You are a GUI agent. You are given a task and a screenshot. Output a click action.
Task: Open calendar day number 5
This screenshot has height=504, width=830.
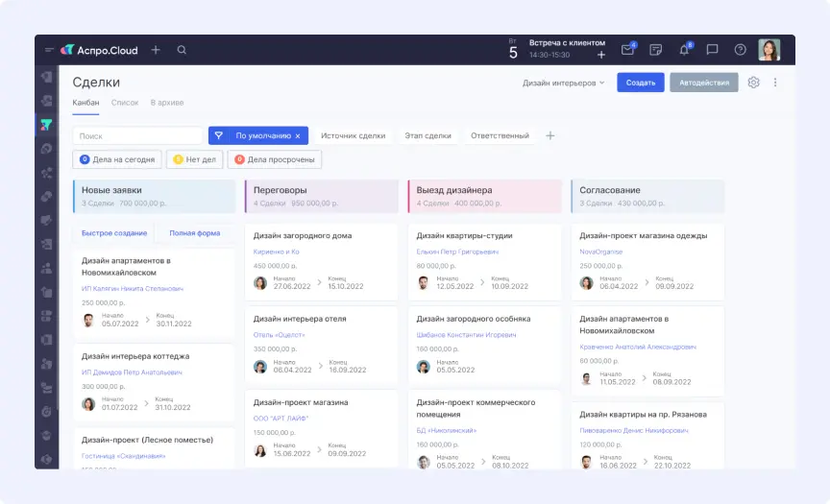tap(513, 53)
